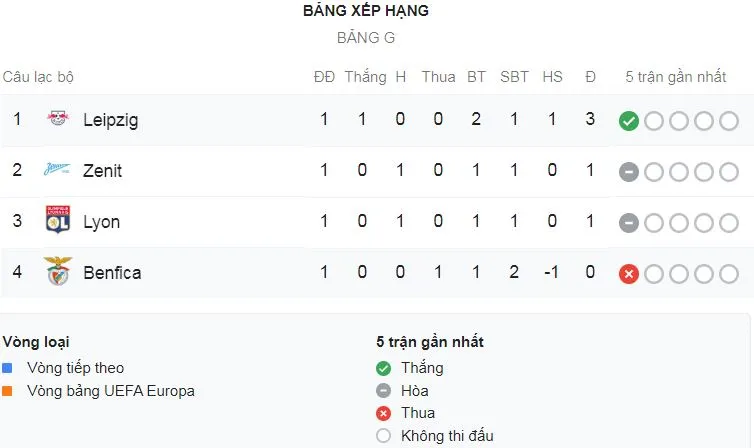Click the 5 trận gần nhất header

[675, 77]
